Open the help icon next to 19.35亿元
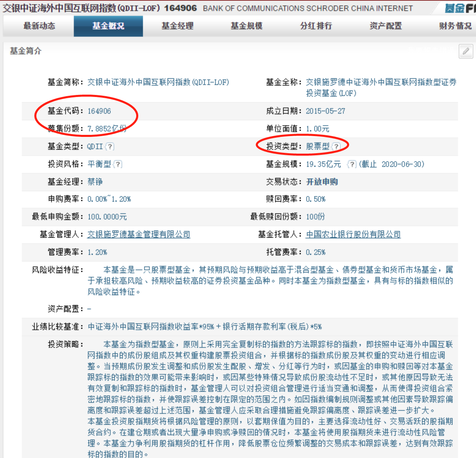476x458 pixels. point(352,164)
